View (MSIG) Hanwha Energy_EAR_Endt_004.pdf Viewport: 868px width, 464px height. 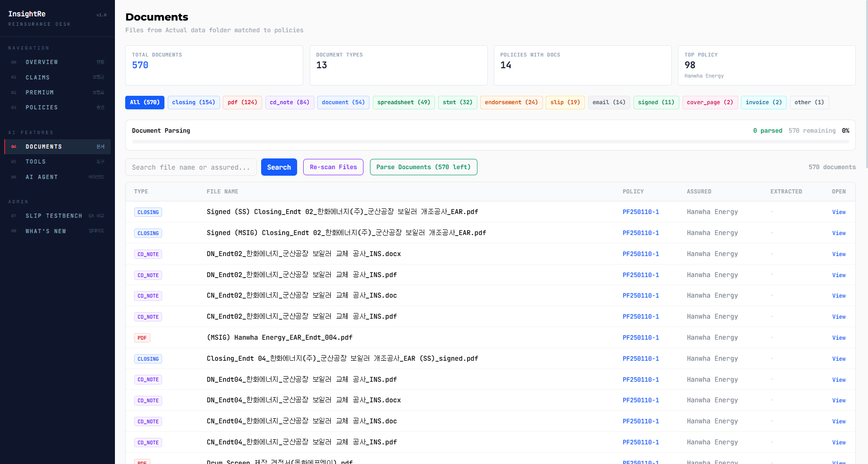[839, 338]
